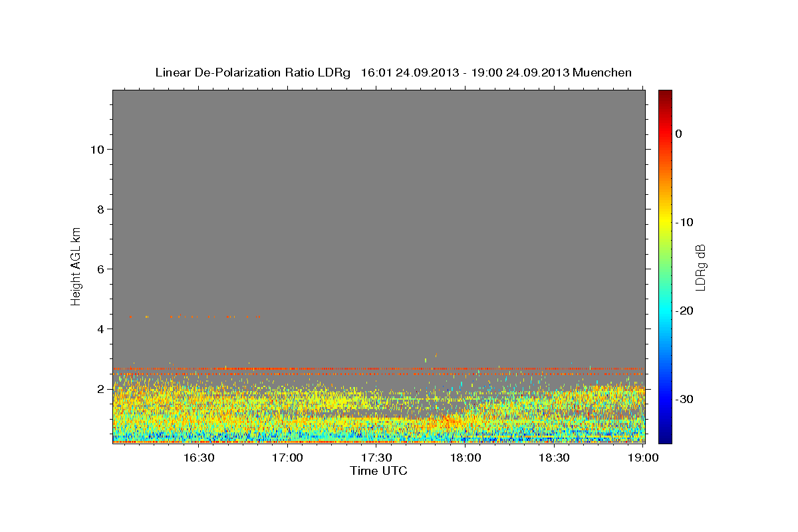Click the yellow band of the colorbar
The width and height of the screenshot is (798, 532).
click(x=665, y=222)
